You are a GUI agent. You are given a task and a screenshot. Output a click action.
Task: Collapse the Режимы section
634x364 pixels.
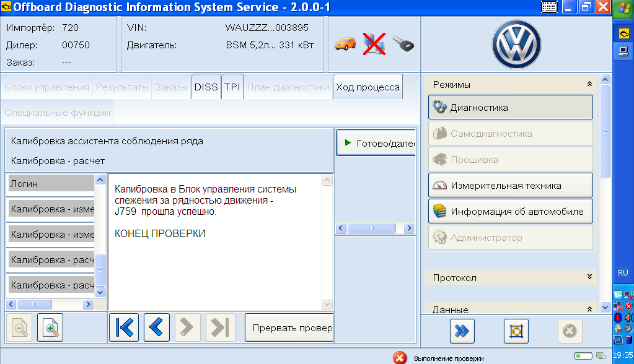point(589,84)
